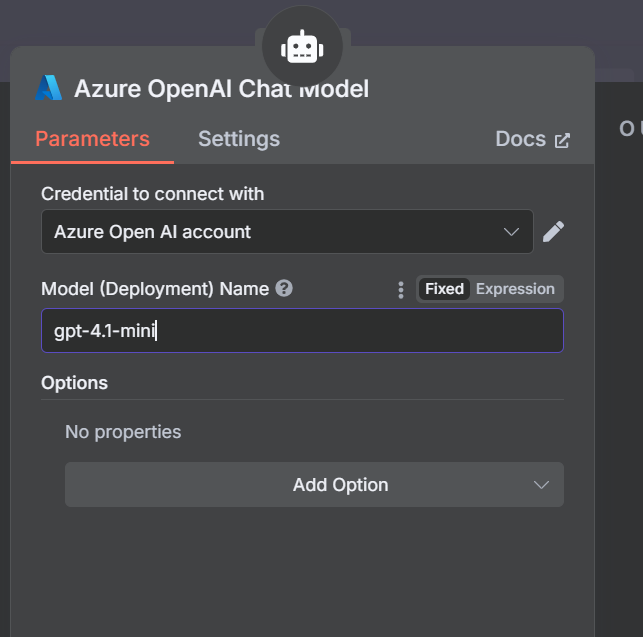Screen dimensions: 643x637
Task: Select the Fixed mode toggle
Action: 444,289
